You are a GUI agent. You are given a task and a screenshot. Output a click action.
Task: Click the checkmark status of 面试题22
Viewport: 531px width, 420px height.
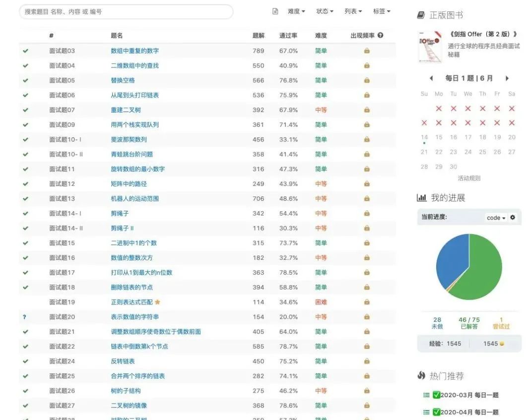pos(25,347)
